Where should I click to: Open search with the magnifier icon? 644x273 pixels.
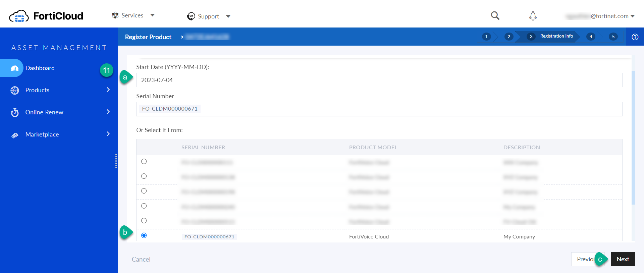pyautogui.click(x=495, y=15)
